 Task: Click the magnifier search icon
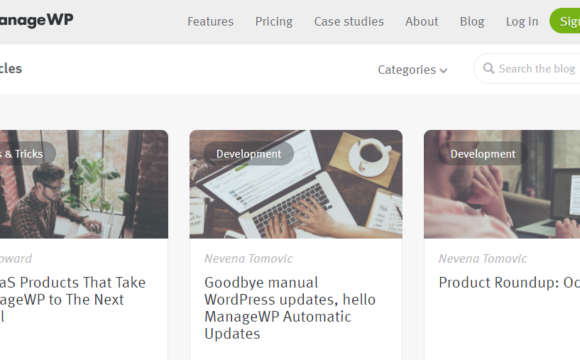488,68
